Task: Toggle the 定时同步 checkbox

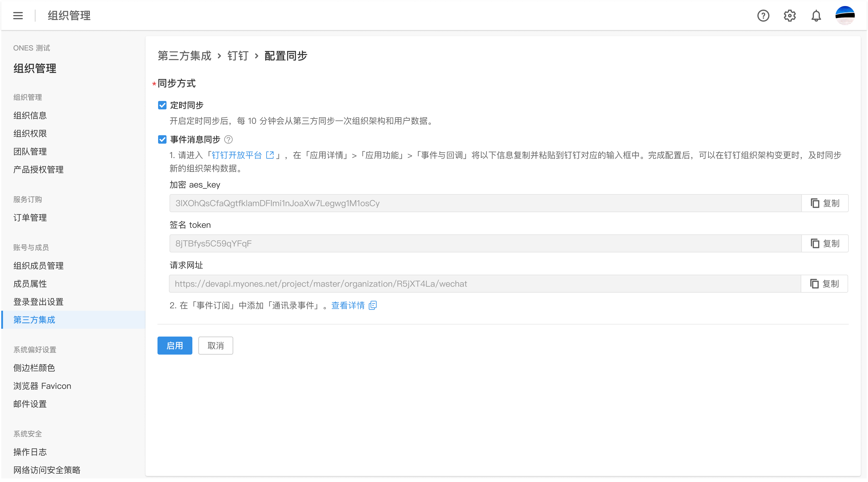Action: tap(162, 105)
